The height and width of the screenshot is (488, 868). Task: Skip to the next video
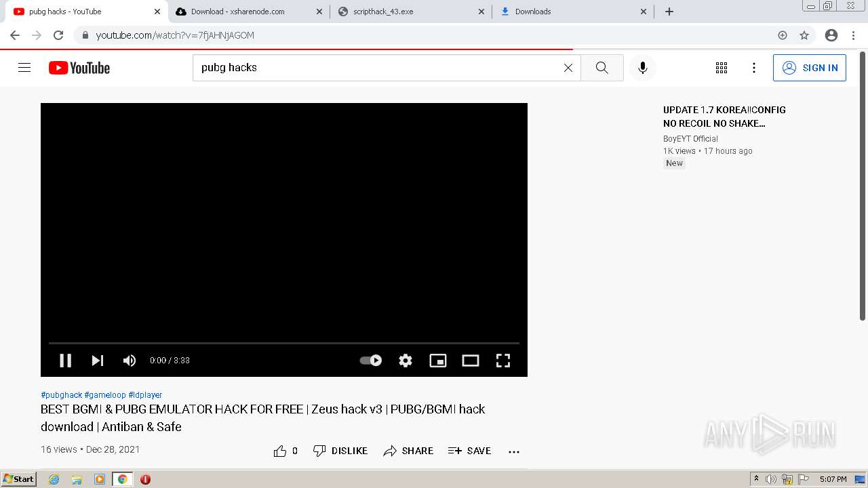click(98, 361)
